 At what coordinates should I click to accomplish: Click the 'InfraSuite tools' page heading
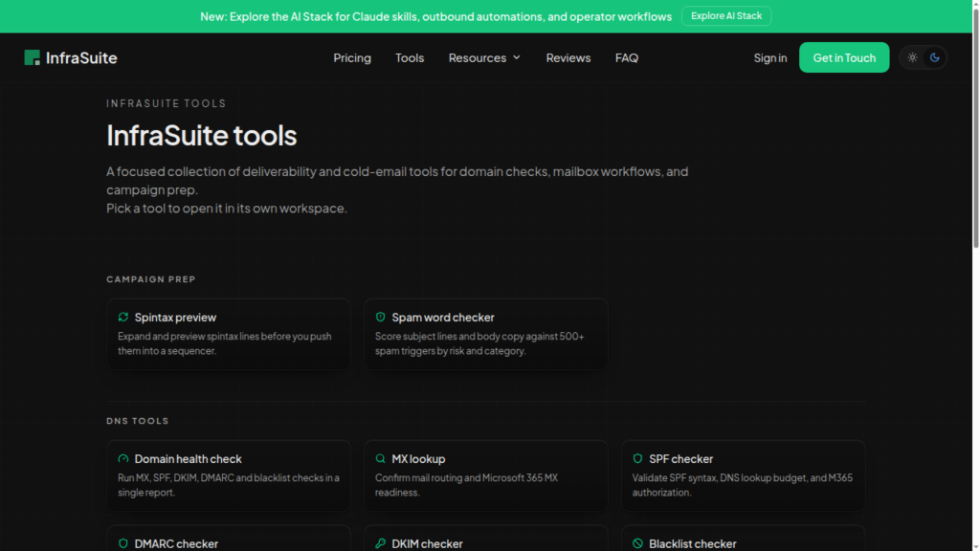(x=201, y=135)
